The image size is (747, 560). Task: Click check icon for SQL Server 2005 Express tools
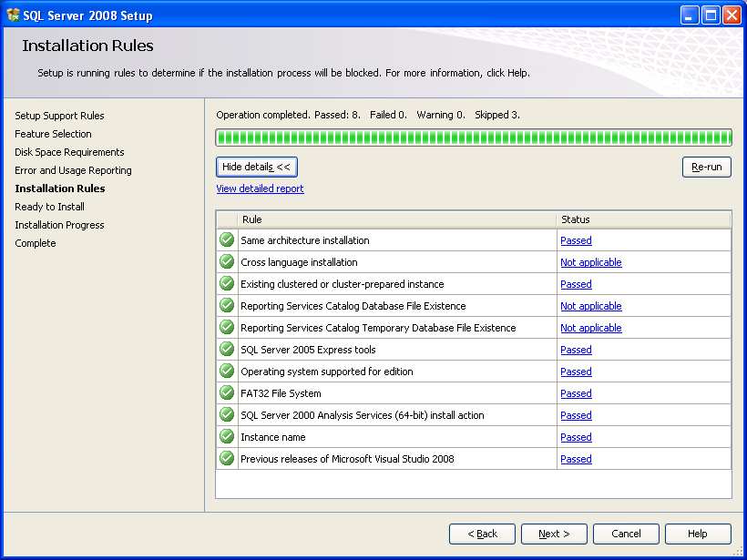pos(227,349)
